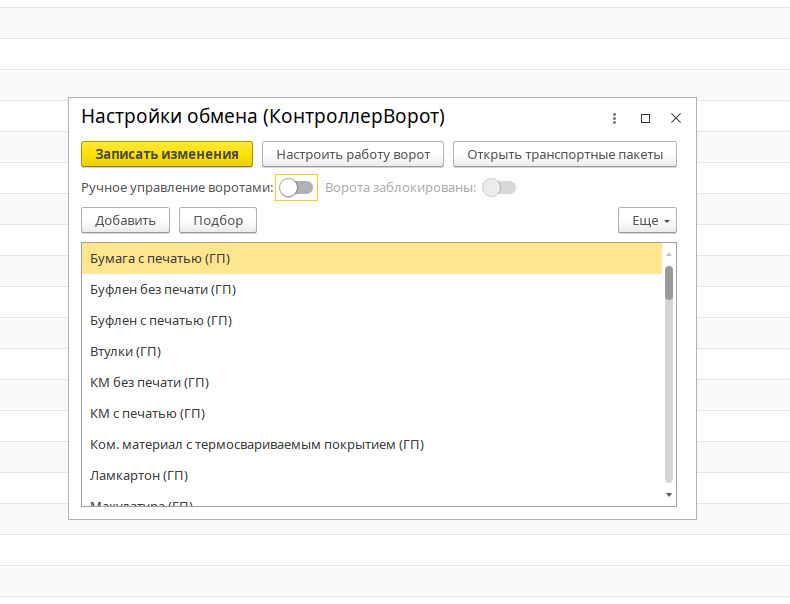Screen dimensions: 790x604
Task: Click Записать изменения button
Action: tap(167, 154)
